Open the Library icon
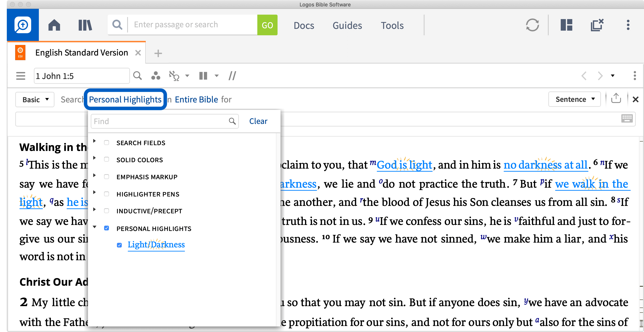 pos(85,25)
